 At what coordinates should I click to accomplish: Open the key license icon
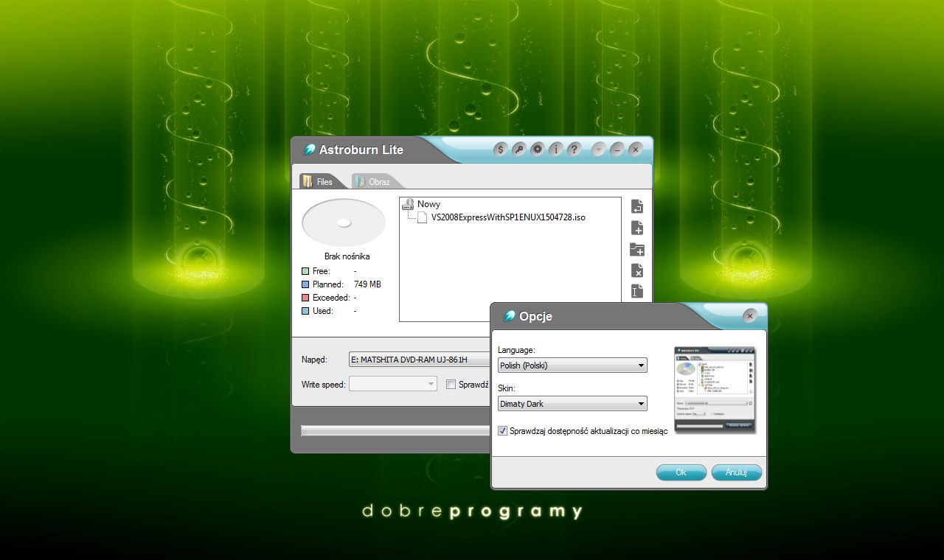pyautogui.click(x=519, y=150)
